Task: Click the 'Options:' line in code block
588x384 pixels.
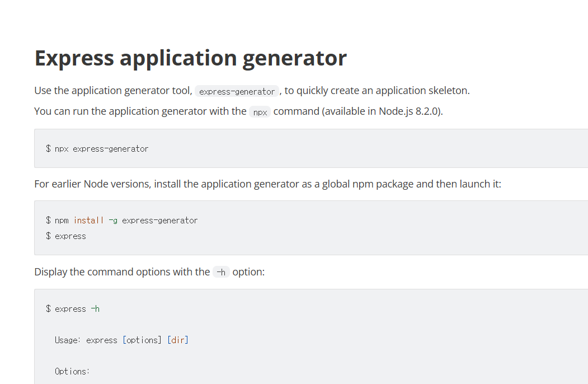Action: coord(72,371)
